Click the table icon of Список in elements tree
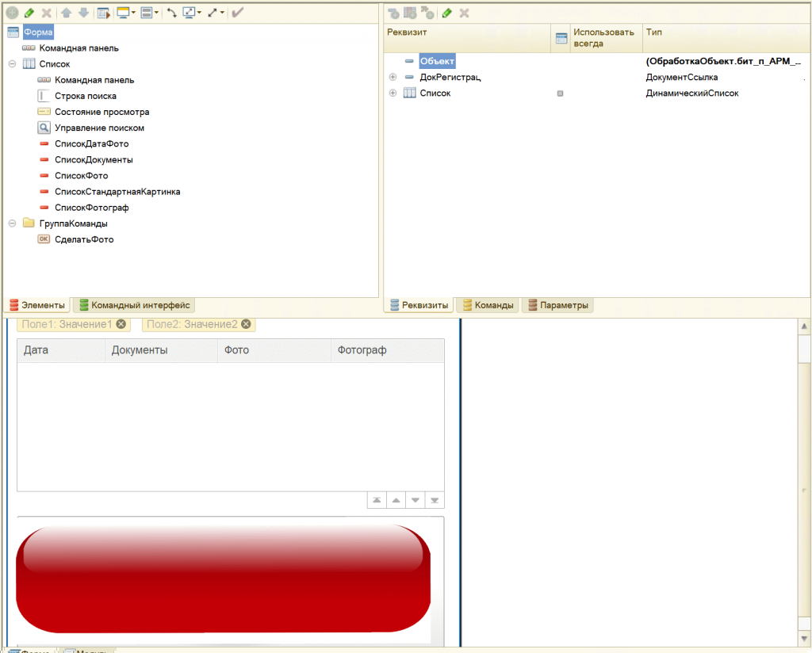This screenshot has width=812, height=653. (29, 63)
